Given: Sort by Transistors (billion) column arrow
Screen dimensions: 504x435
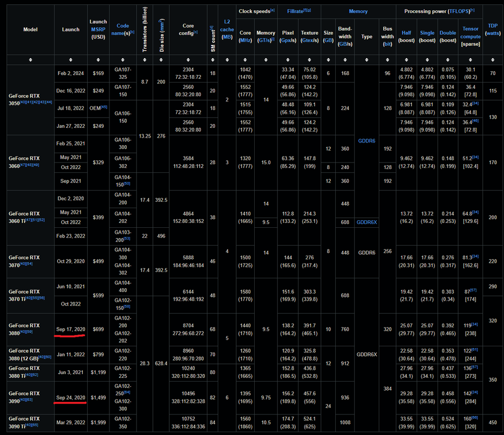Looking at the screenshot, I should pos(145,60).
